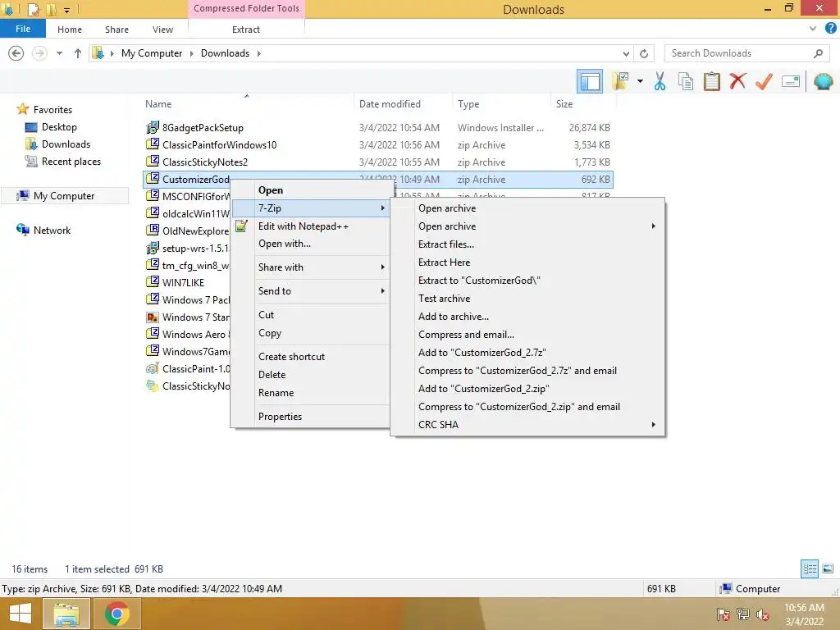The image size is (840, 630).
Task: Click Downloads in breadcrumb path
Action: pos(225,53)
